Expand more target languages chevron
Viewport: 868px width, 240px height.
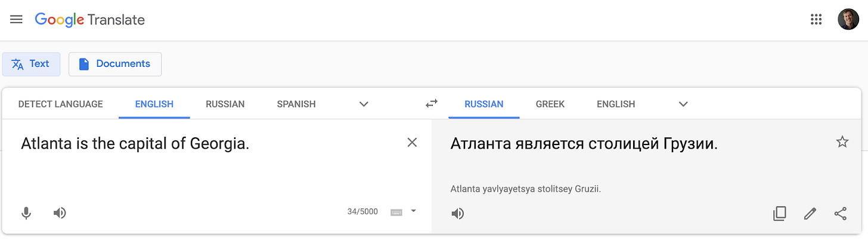tap(683, 104)
